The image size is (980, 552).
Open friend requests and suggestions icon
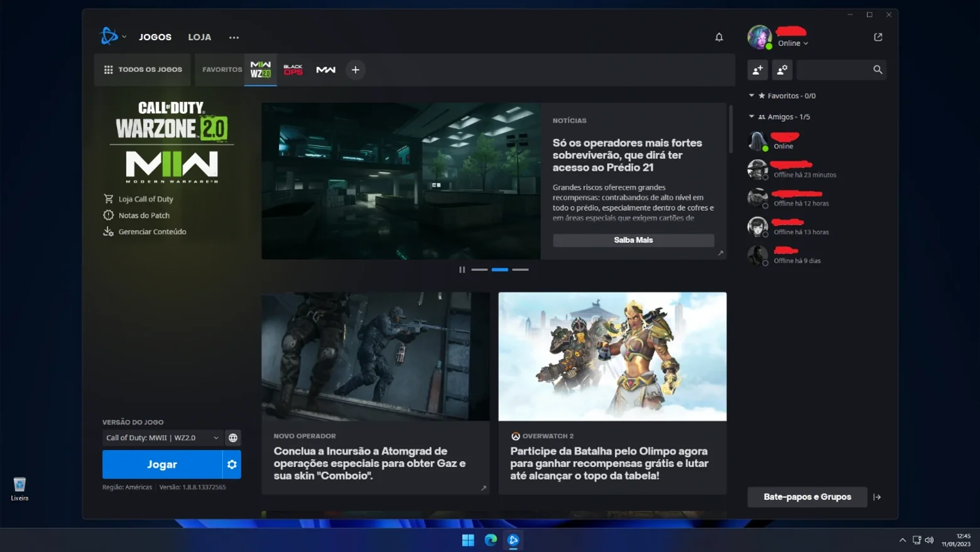pos(782,70)
